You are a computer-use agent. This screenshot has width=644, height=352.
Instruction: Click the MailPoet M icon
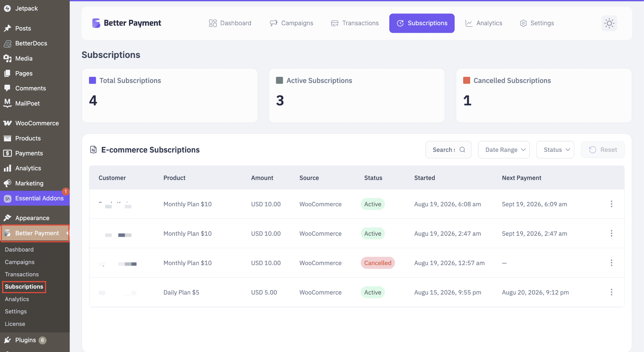[x=8, y=103]
